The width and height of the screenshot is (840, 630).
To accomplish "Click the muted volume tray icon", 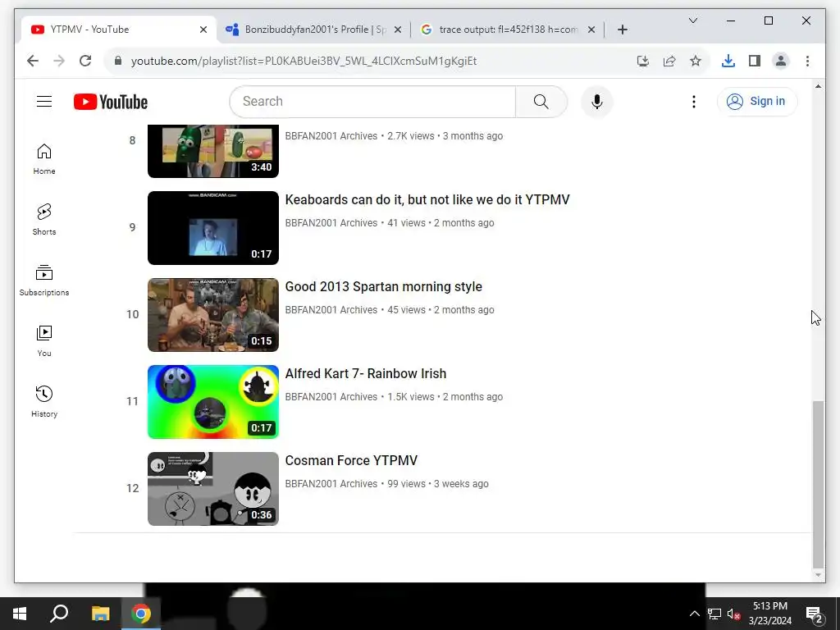I will tap(733, 614).
